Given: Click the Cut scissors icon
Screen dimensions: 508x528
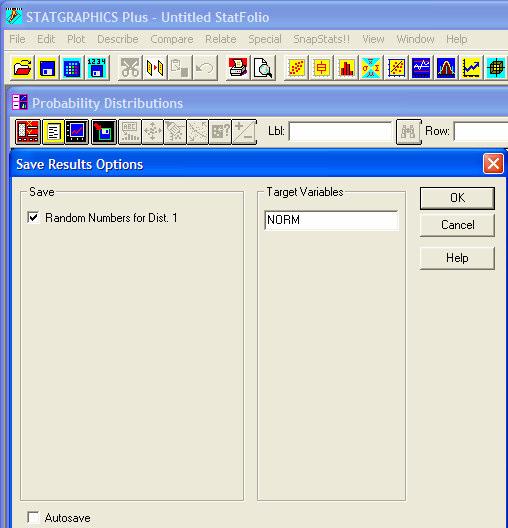Looking at the screenshot, I should [130, 68].
